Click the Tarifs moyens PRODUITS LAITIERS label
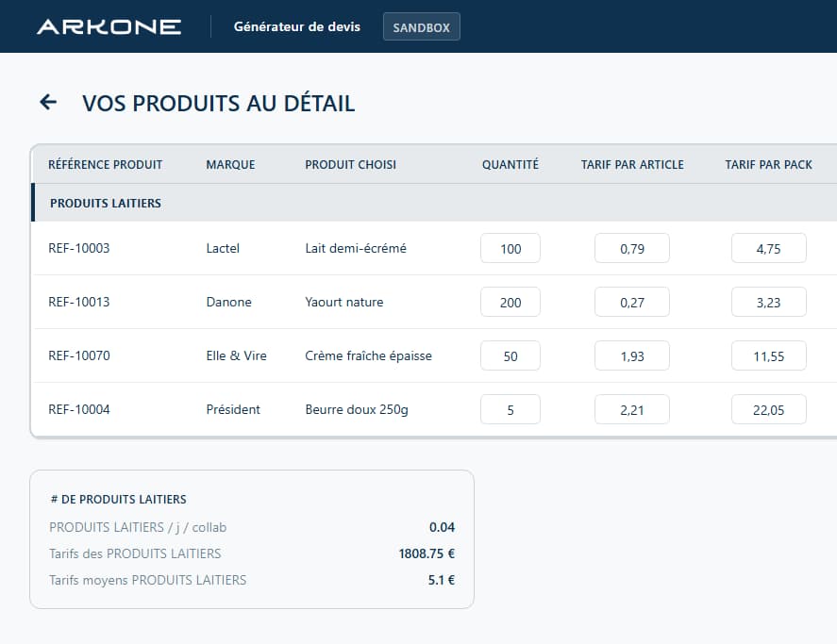 148,580
